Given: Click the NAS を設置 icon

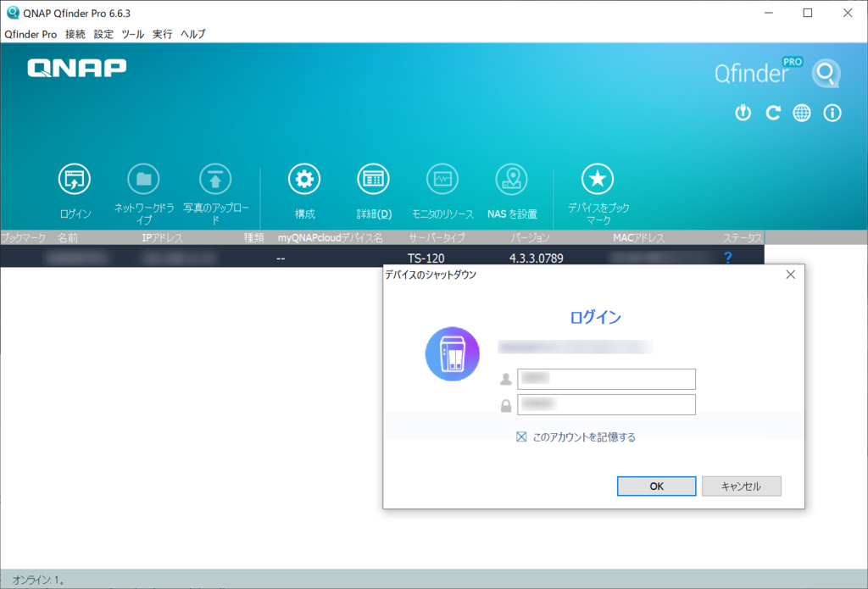Looking at the screenshot, I should [511, 179].
